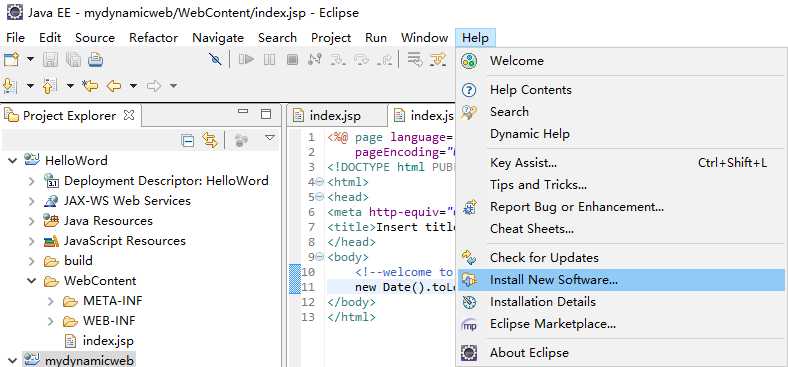Screen dimensions: 788x367
Task: Collapse the WebContent folder node
Action: [32, 281]
